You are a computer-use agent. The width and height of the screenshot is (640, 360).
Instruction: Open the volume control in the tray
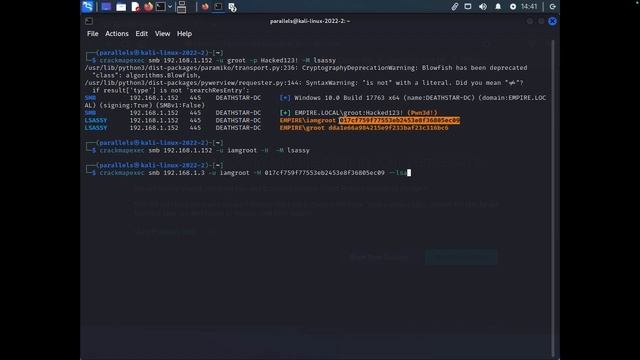483,7
